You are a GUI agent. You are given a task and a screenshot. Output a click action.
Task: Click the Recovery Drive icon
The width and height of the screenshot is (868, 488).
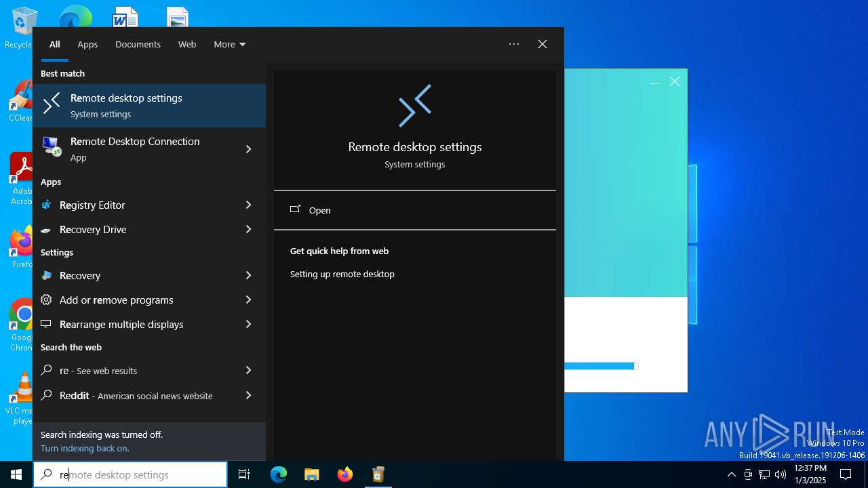tap(46, 230)
